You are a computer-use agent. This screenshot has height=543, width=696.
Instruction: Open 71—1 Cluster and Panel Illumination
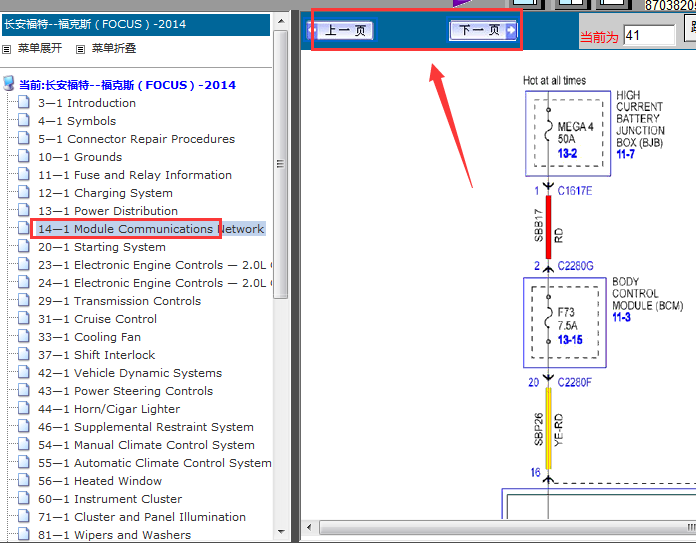coord(142,517)
